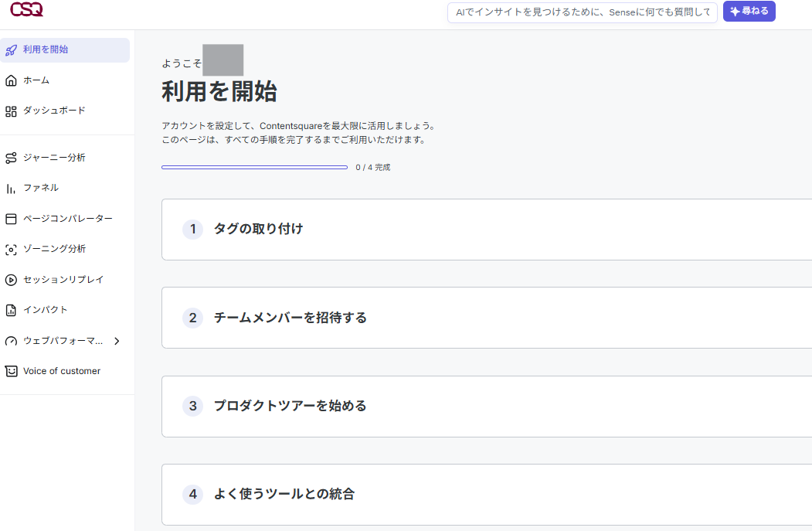Viewport: 812px width, 531px height.
Task: Click the CSQ logo
Action: (26, 9)
